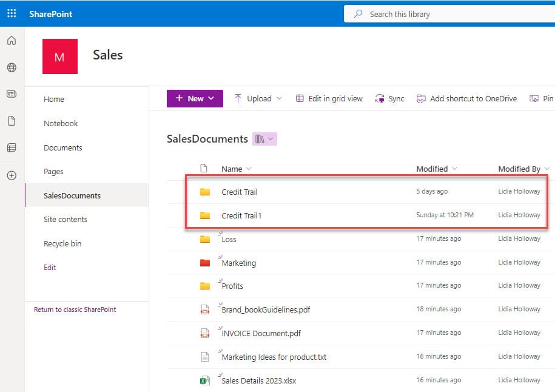The width and height of the screenshot is (555, 392).
Task: Click the grid view table icon
Action: pyautogui.click(x=300, y=98)
